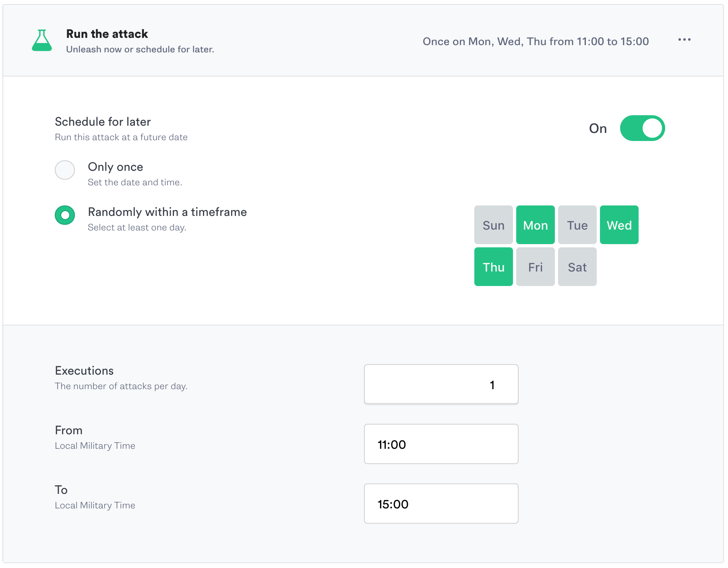Focus the From time input field
The height and width of the screenshot is (568, 728).
(x=441, y=444)
